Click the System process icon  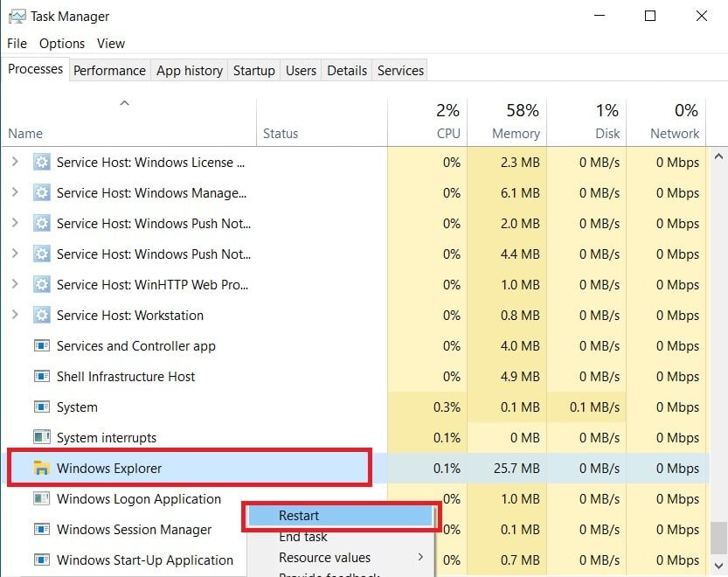pyautogui.click(x=42, y=407)
